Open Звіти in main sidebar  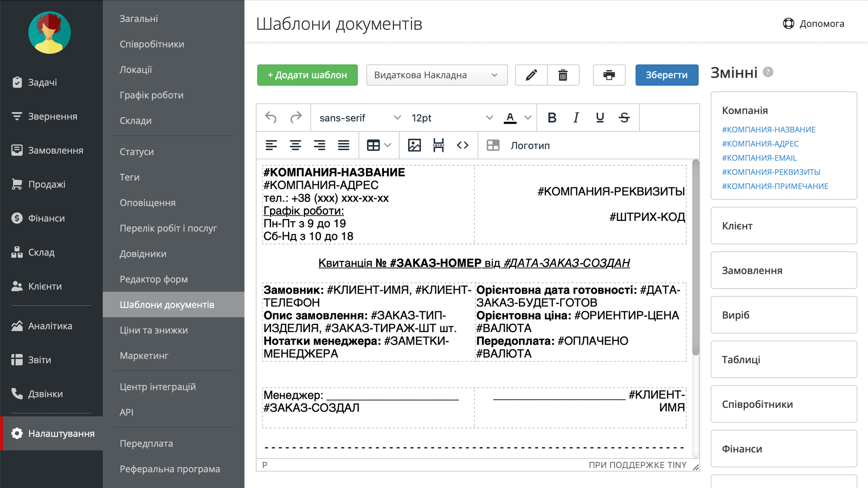click(x=51, y=360)
